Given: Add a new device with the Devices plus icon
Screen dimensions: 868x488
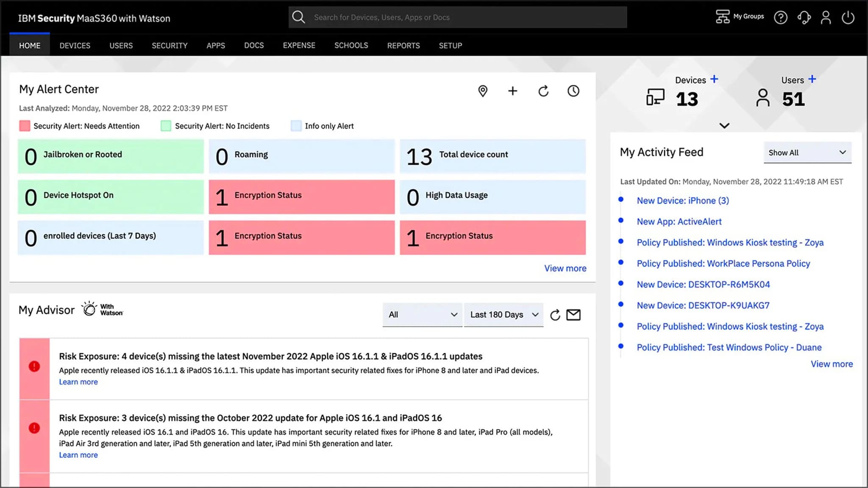Looking at the screenshot, I should pos(714,78).
